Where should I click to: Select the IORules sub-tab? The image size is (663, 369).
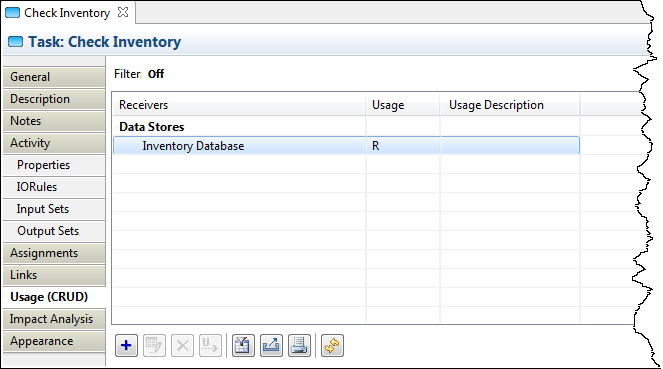click(54, 187)
